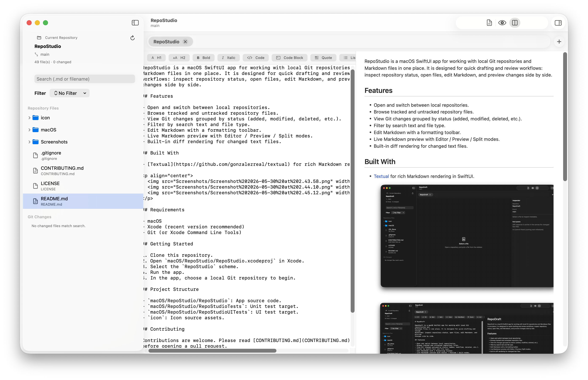This screenshot has height=380, width=588.
Task: Click '## Contributing' line in editor
Action: [164, 329]
